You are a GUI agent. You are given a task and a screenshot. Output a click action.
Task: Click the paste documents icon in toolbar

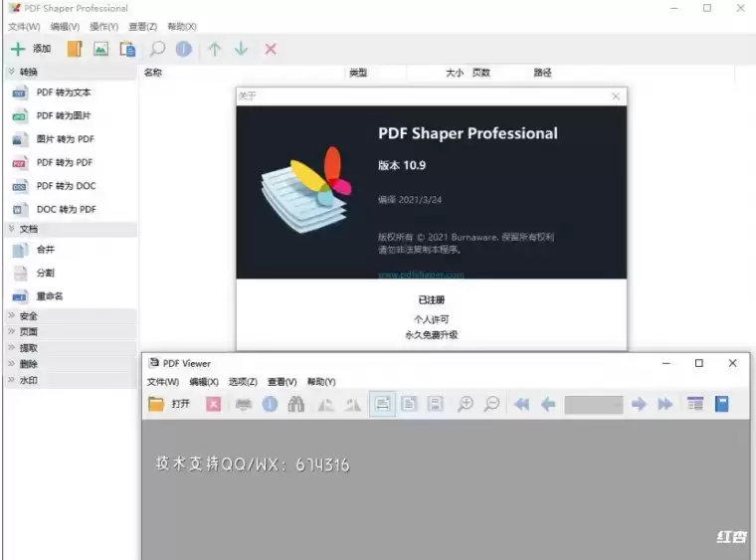127,49
